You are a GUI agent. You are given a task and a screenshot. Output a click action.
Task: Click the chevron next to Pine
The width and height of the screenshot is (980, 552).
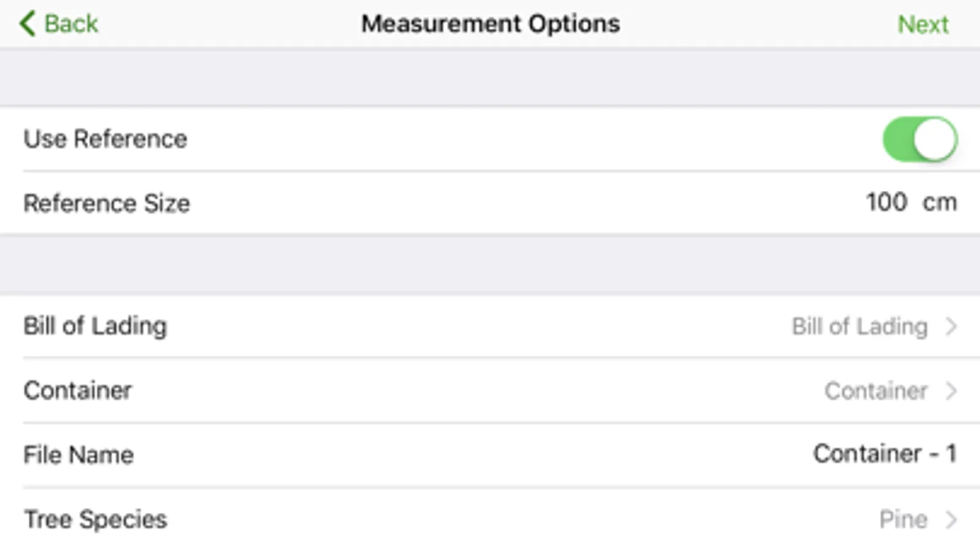pos(951,519)
